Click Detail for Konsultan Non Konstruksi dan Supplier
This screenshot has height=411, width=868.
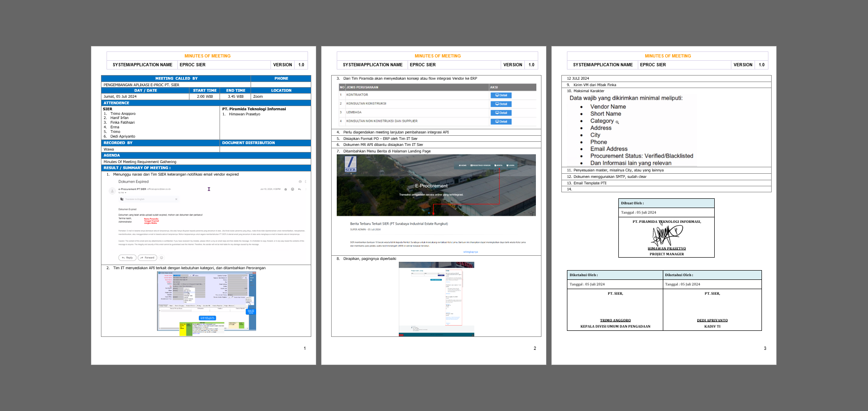click(x=501, y=122)
